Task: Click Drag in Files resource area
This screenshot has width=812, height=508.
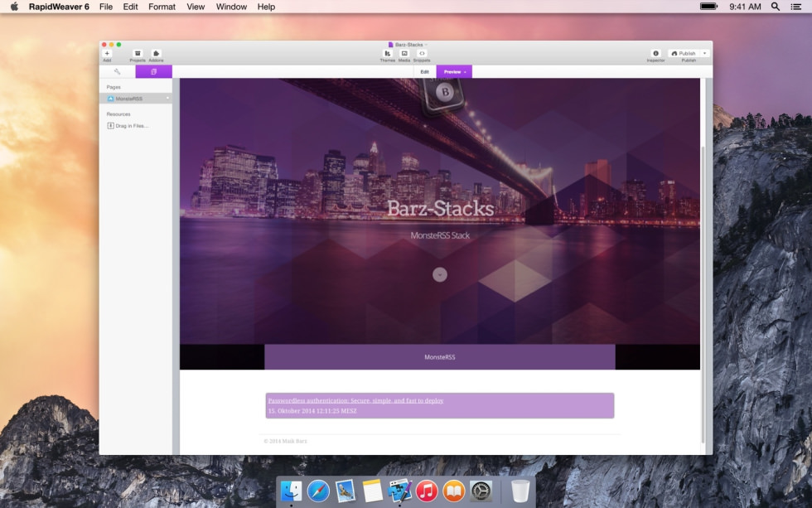Action: [128, 126]
